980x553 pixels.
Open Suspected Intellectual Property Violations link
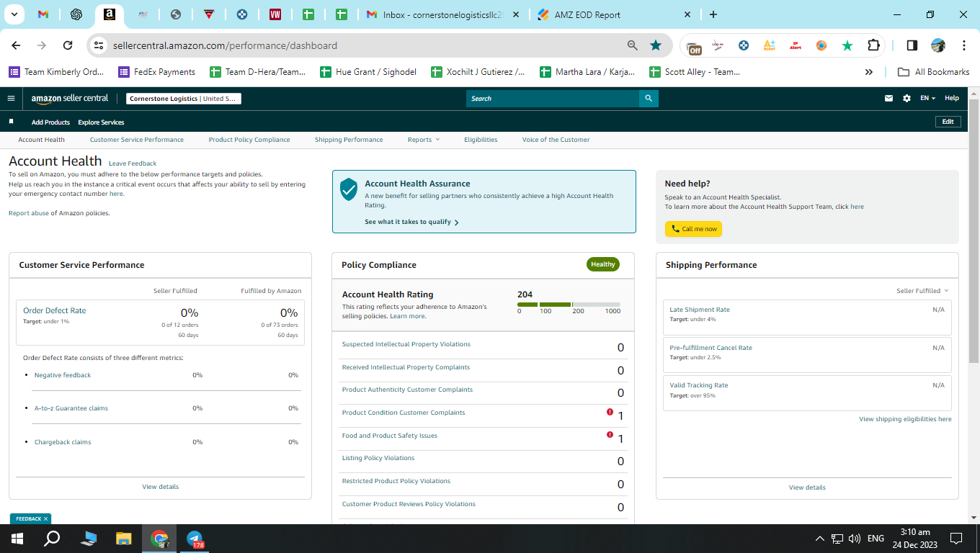point(406,344)
